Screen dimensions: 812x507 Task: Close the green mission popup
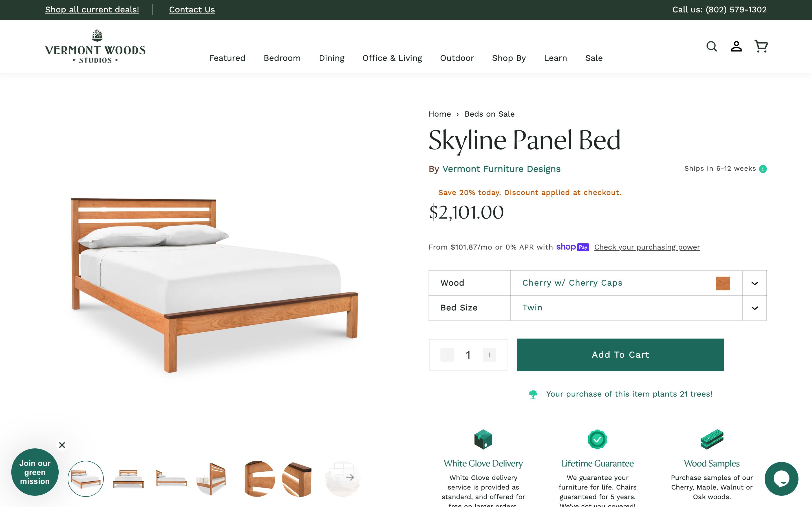coord(62,445)
